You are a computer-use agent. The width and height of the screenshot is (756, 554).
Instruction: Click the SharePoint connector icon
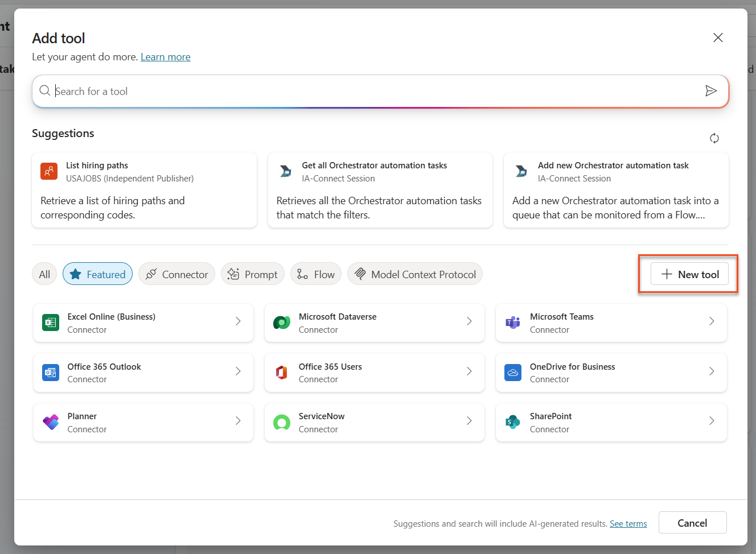(x=513, y=423)
